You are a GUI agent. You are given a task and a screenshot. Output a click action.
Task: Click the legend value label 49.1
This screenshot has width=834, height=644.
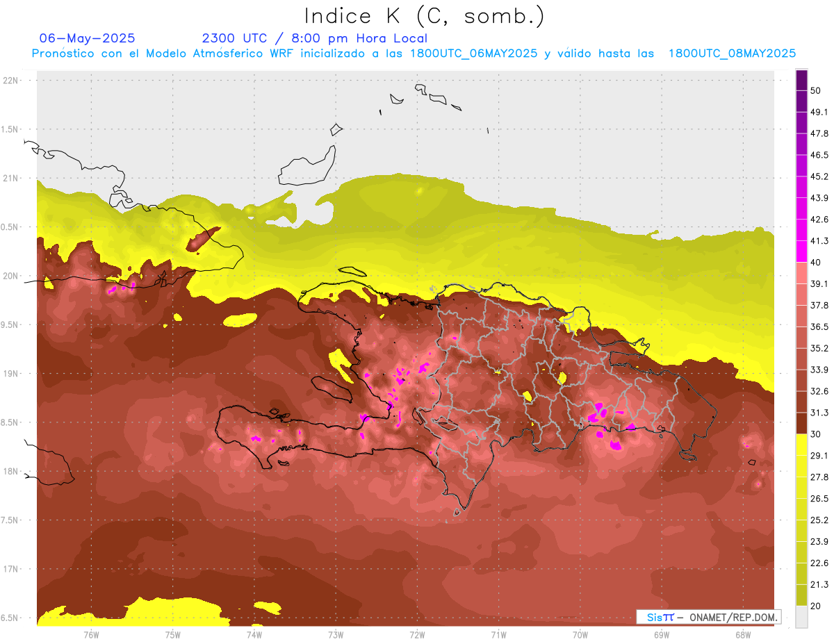(819, 112)
